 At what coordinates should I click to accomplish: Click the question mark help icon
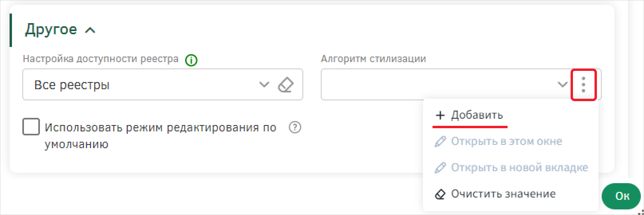295,127
